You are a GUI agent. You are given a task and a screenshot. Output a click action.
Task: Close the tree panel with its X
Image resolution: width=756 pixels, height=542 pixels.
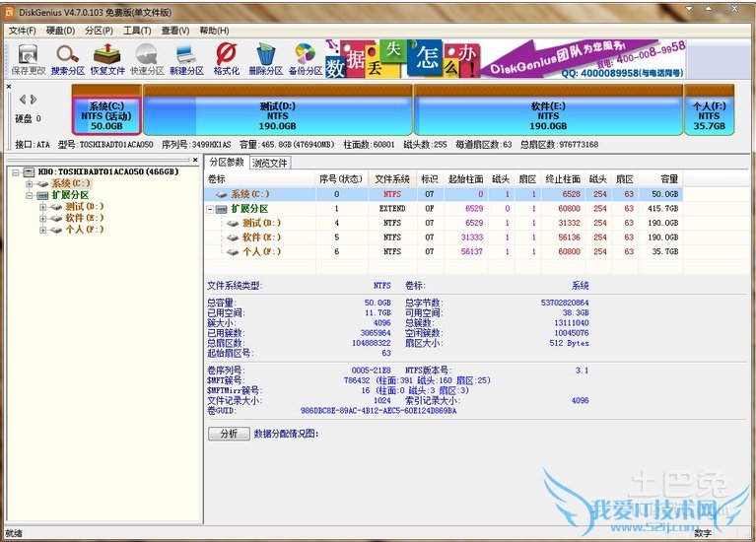tap(195, 160)
